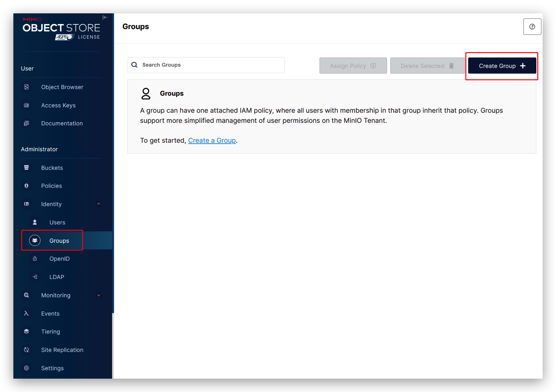Image resolution: width=556 pixels, height=392 pixels.
Task: Open the help icon at top right
Action: point(532,27)
